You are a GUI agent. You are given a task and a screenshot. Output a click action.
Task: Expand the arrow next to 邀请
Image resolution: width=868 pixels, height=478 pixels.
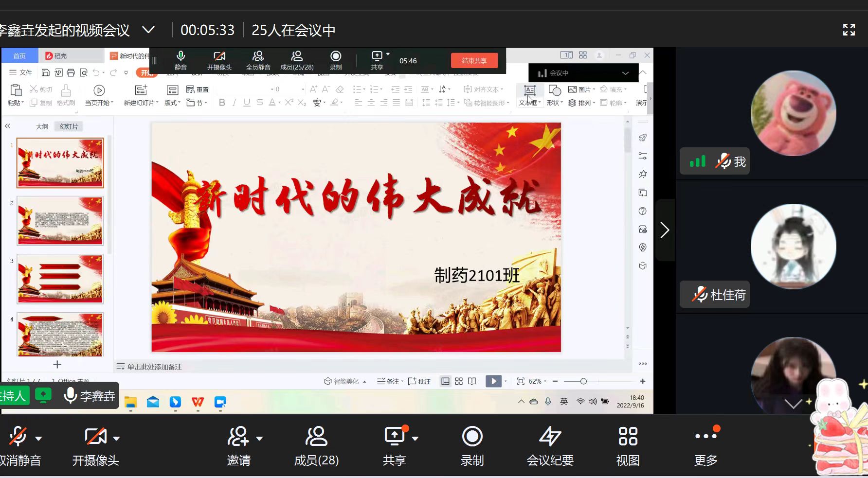tap(259, 438)
